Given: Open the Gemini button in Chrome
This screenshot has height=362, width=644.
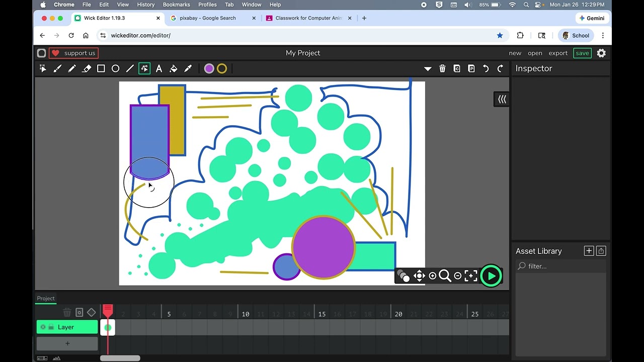Looking at the screenshot, I should 592,18.
